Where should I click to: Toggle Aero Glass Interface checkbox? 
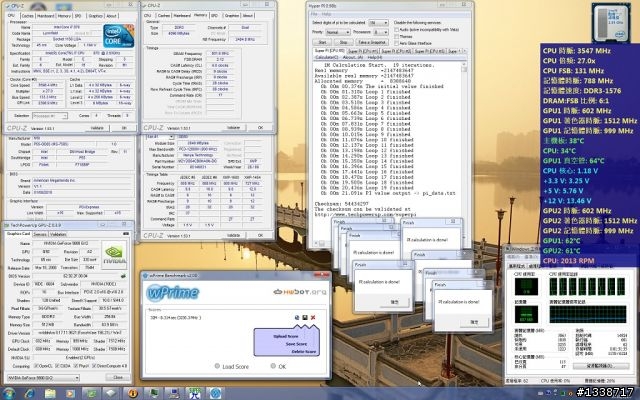(x=397, y=43)
